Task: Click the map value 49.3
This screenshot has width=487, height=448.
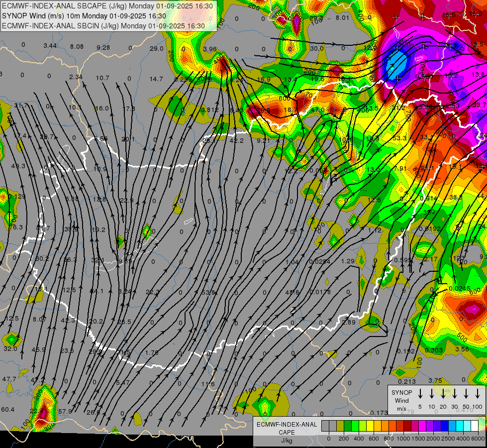Action: (18, 166)
